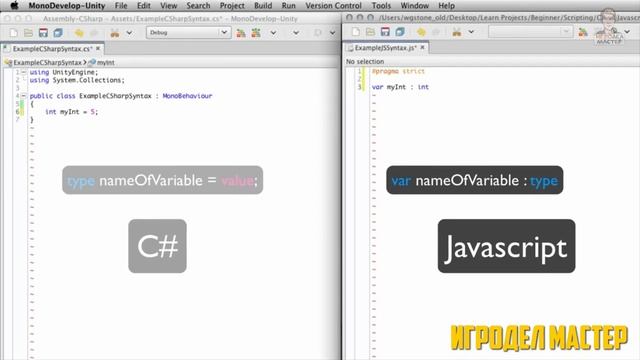Viewport: 640px width, 360px height.
Task: Click yellow Undo arrow in left window toolbar
Action: (x=79, y=33)
